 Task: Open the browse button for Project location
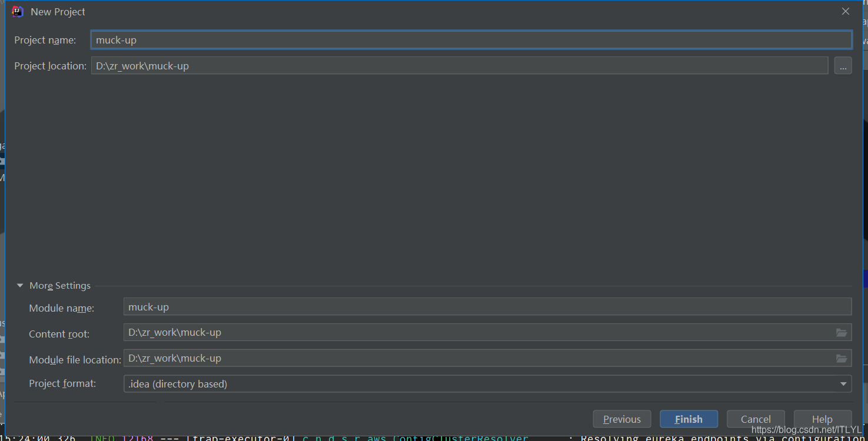click(843, 66)
